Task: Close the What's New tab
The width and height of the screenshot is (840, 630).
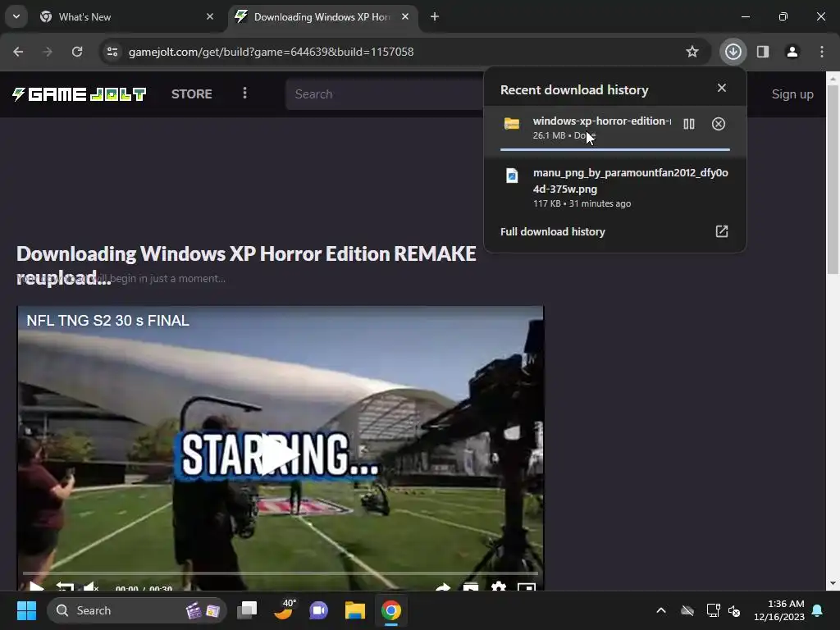Action: pyautogui.click(x=210, y=16)
